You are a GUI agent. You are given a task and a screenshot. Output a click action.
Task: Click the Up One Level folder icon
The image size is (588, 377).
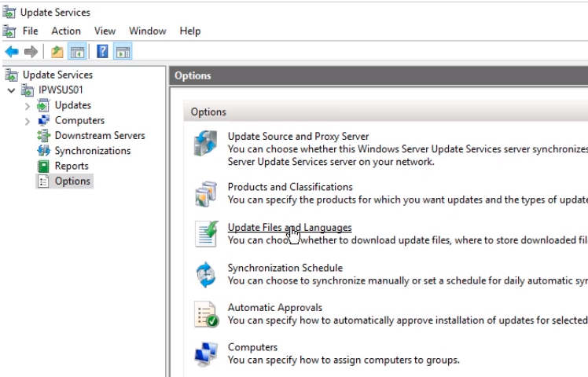[57, 52]
